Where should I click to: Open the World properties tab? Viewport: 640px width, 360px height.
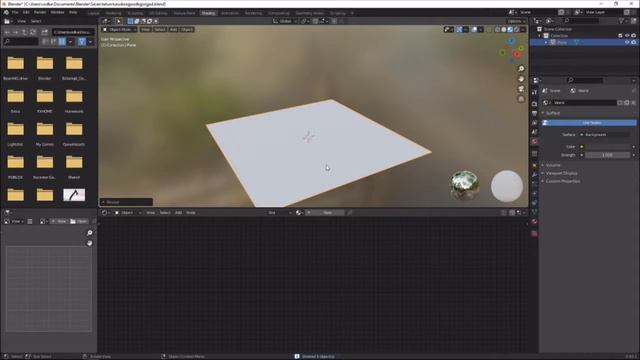point(534,141)
